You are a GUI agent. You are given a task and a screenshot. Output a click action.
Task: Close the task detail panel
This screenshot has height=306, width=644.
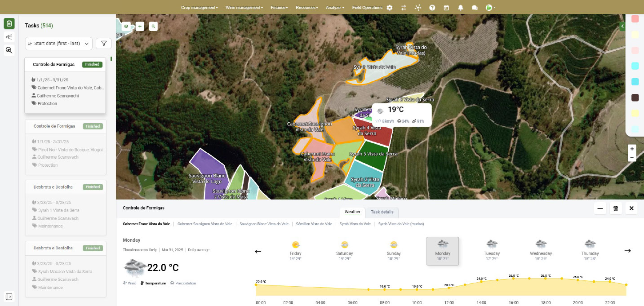631,208
